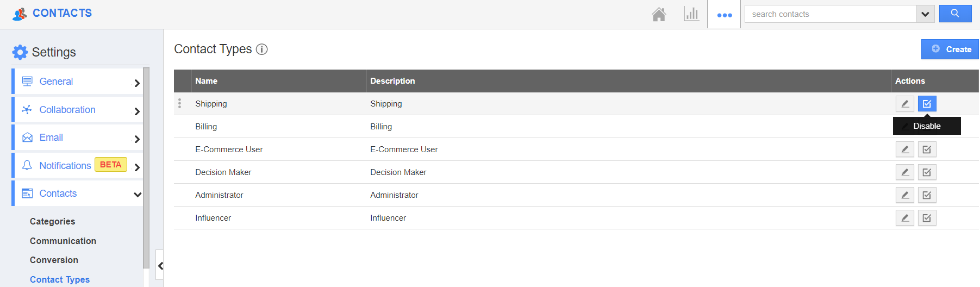980x287 pixels.
Task: Click the blue search magnifier button
Action: pyautogui.click(x=955, y=14)
